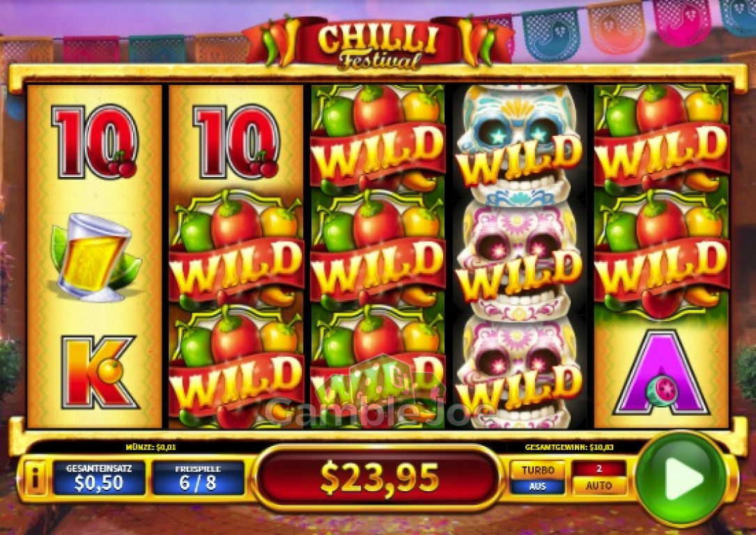This screenshot has height=535, width=756.
Task: Toggle the Turbo mode switch
Action: point(537,478)
